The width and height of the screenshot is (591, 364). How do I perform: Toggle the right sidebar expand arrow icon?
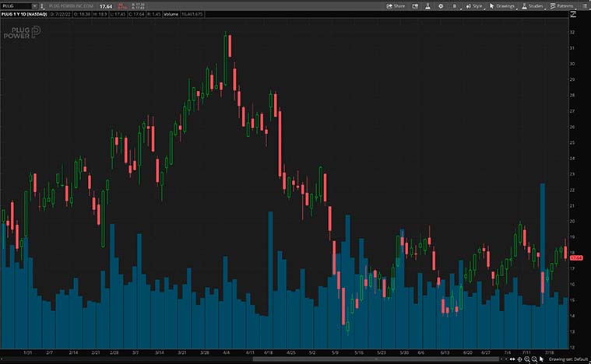click(573, 14)
